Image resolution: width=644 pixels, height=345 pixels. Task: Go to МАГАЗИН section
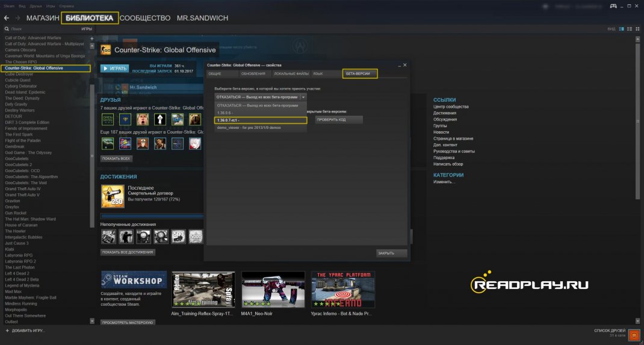coord(43,18)
